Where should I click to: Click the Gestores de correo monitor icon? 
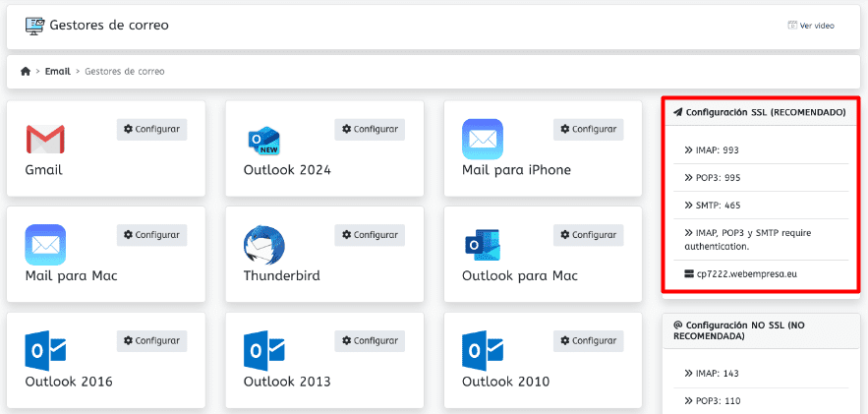[34, 26]
